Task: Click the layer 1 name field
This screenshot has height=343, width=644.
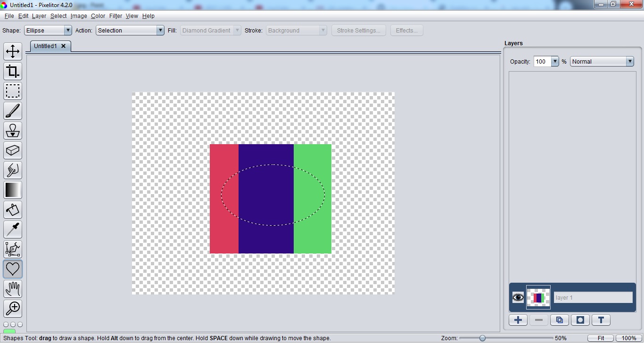Action: click(x=593, y=297)
